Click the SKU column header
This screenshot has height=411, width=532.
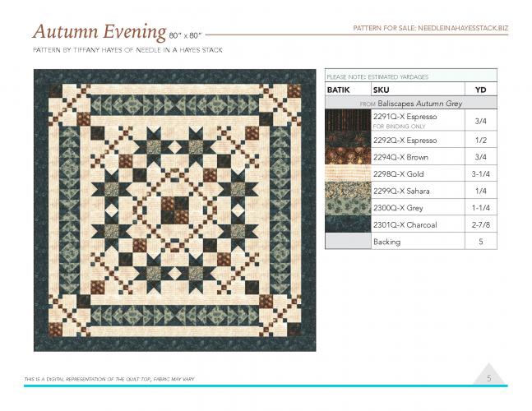[x=381, y=89]
